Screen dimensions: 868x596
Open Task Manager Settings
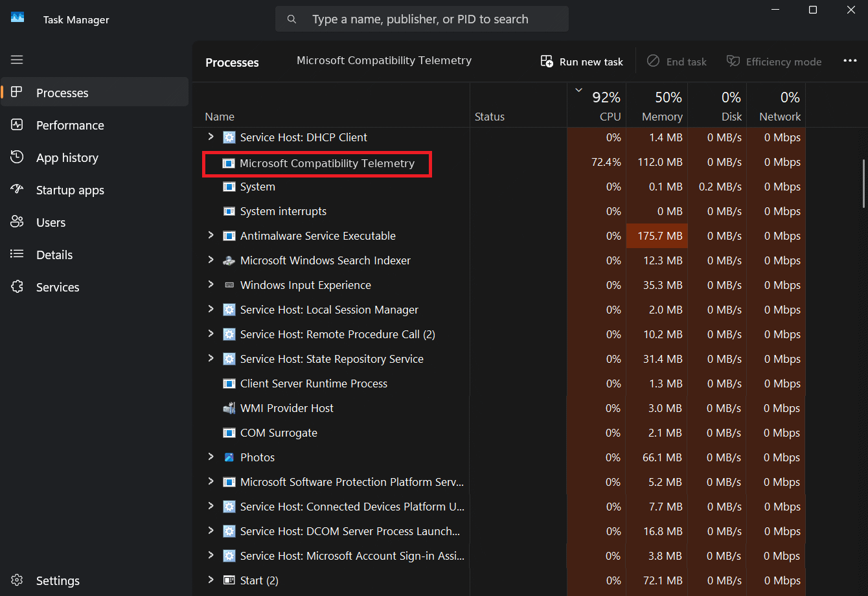58,580
